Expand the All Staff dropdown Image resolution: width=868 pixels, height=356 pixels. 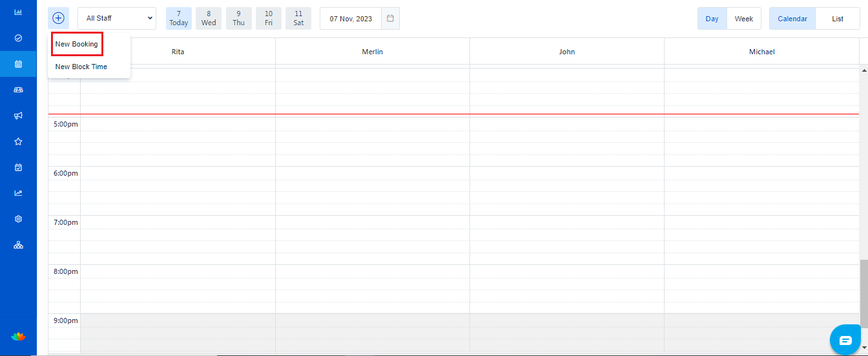[x=117, y=19]
